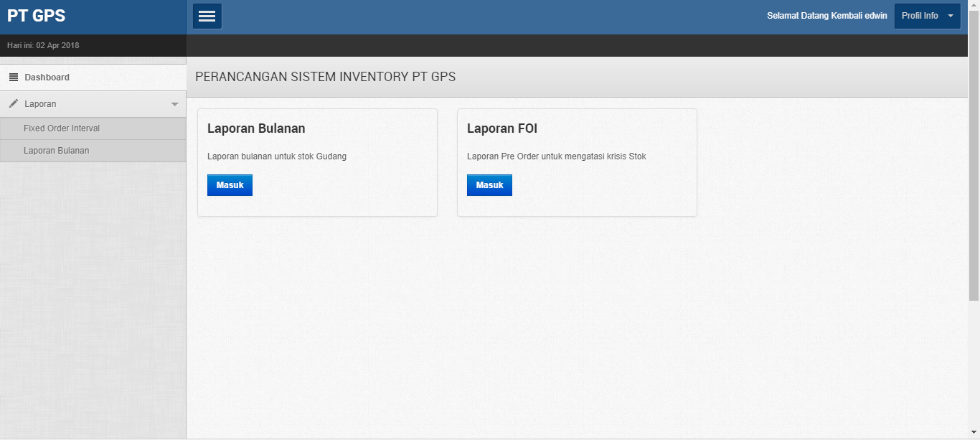Click the 'Hari ini: 02 Apr 2018' date text
Screen dimensions: 980x440
tap(43, 45)
